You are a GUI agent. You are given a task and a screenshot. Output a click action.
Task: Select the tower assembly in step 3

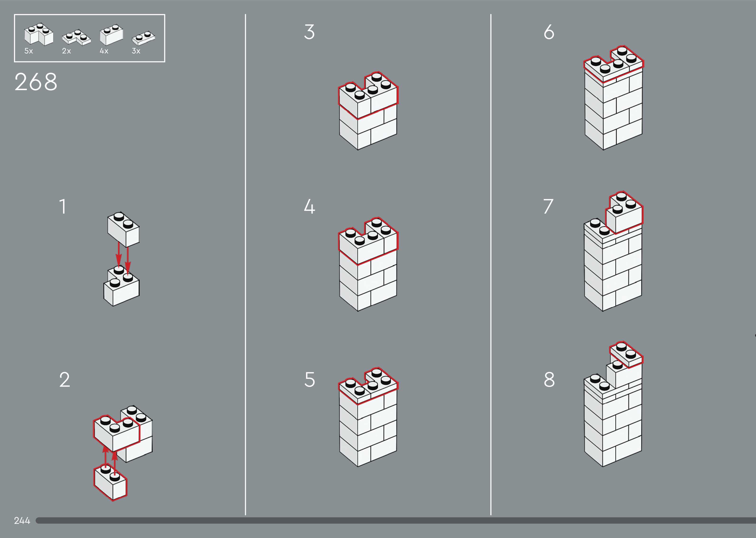[x=368, y=111]
